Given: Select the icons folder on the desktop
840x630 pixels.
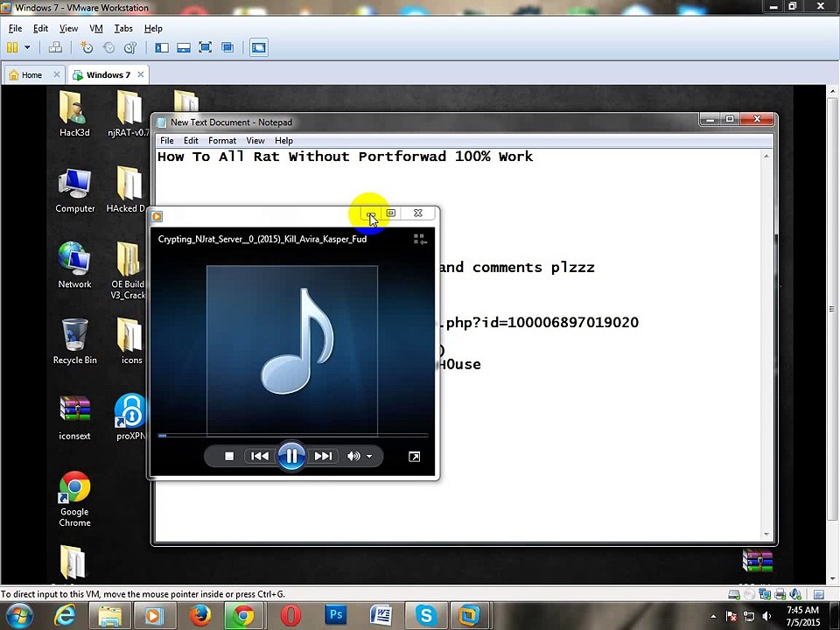Looking at the screenshot, I should pyautogui.click(x=130, y=342).
